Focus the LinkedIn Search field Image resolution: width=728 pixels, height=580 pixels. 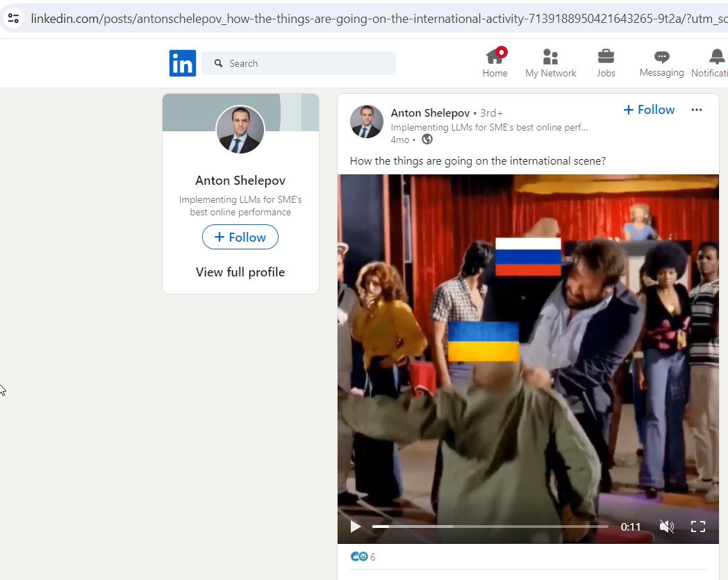tap(299, 63)
